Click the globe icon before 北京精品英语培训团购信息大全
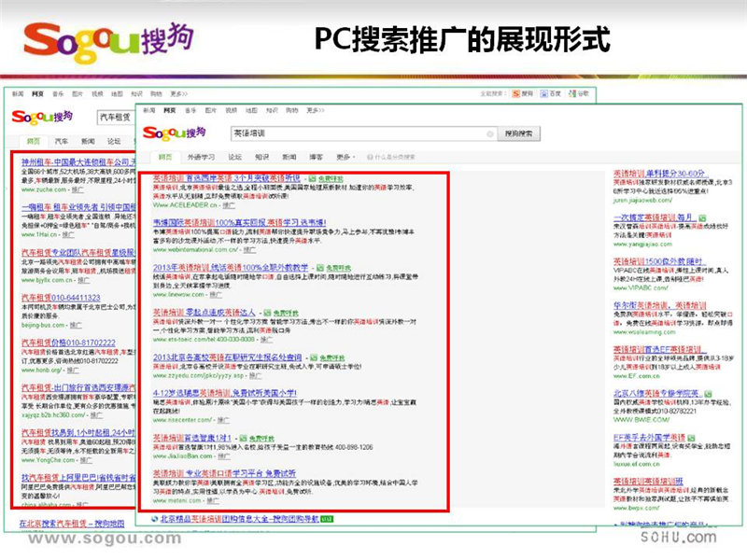Viewport: 747px width, 560px height. (x=155, y=519)
